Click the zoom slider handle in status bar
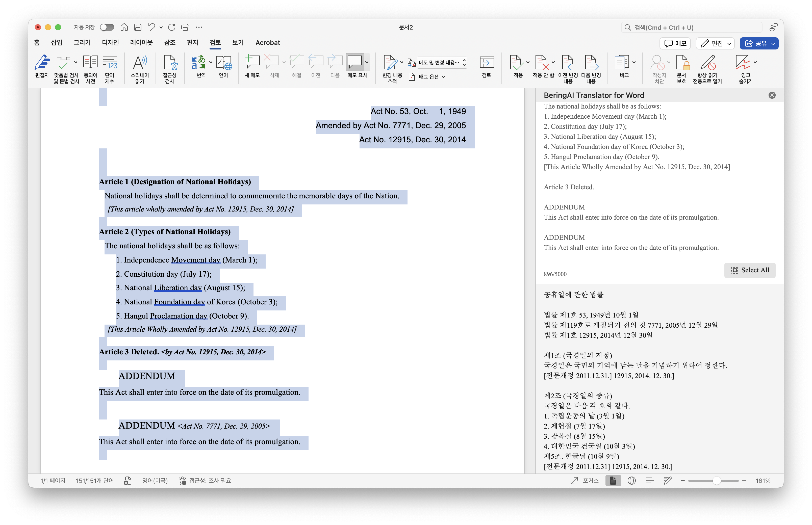 tap(717, 480)
